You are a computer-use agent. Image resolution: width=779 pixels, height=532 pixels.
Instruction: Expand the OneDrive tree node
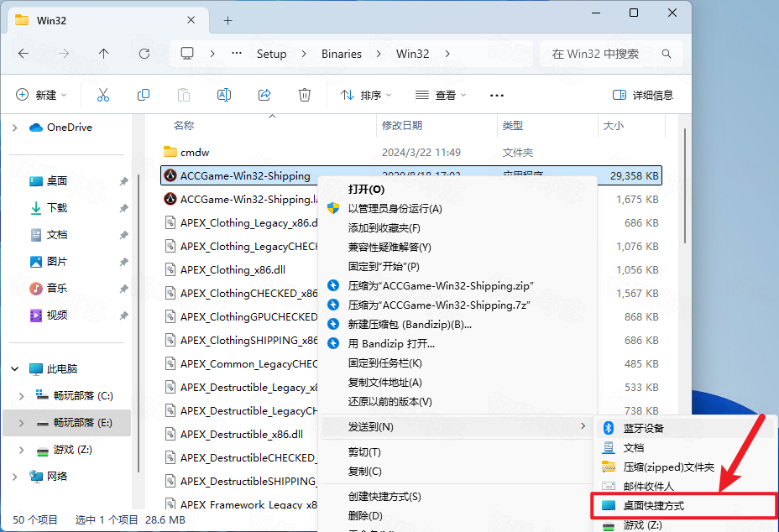(15, 128)
